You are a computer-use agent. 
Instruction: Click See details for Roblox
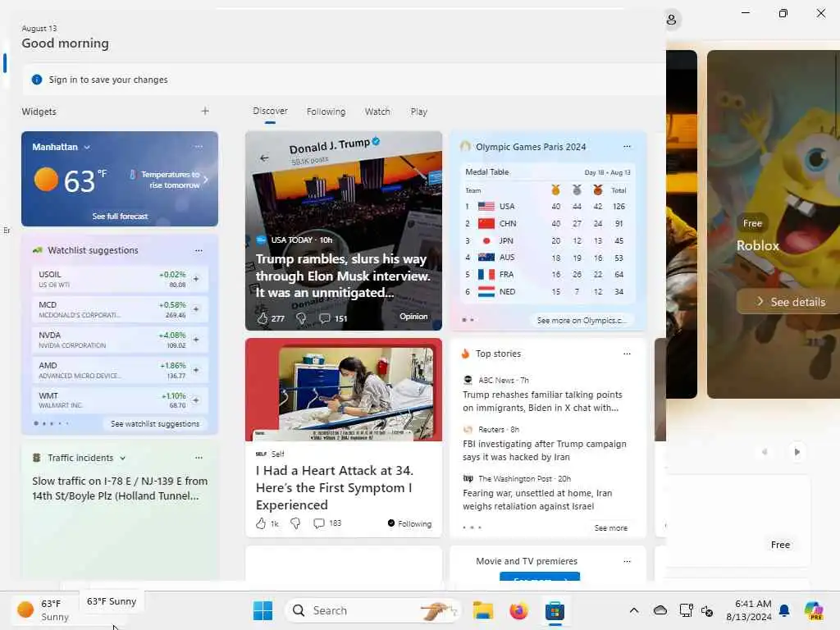click(x=792, y=302)
